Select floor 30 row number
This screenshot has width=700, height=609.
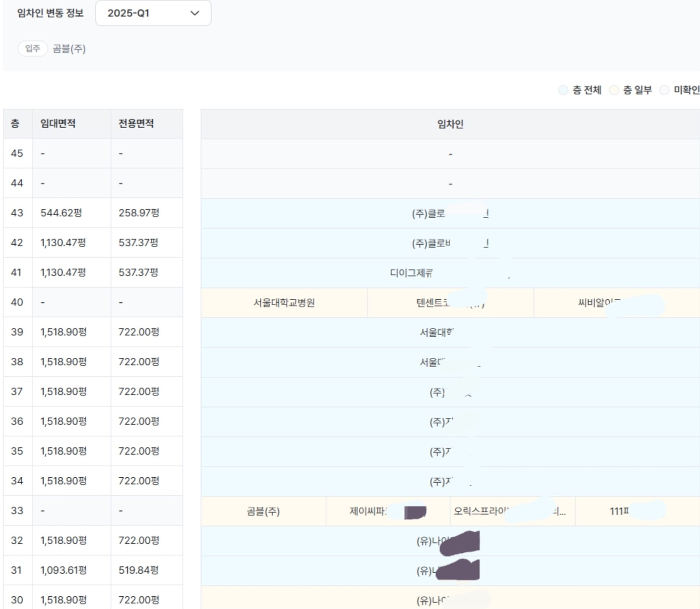click(17, 599)
